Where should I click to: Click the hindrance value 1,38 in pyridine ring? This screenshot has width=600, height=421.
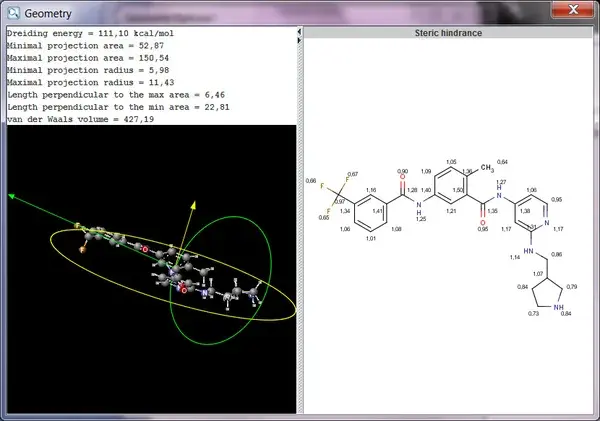pos(525,210)
